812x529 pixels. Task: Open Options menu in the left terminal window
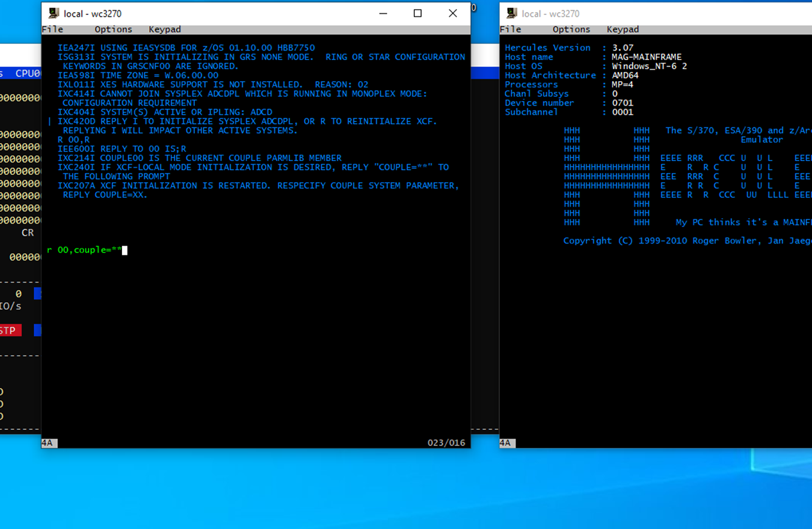pyautogui.click(x=113, y=29)
